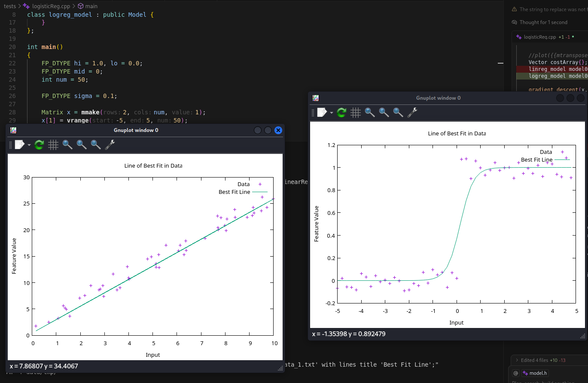Click 'Vector costArray{}' line in diff
588x383 pixels.
[558, 62]
